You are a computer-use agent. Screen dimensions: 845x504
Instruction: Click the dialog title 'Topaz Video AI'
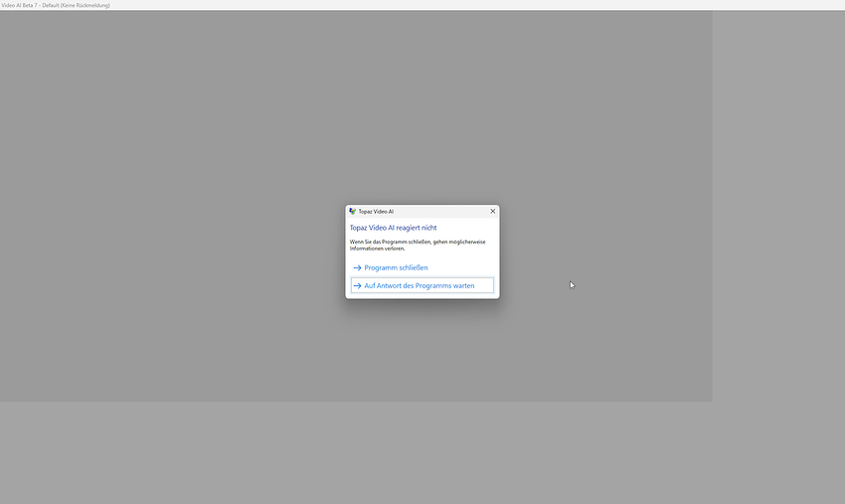click(x=376, y=212)
